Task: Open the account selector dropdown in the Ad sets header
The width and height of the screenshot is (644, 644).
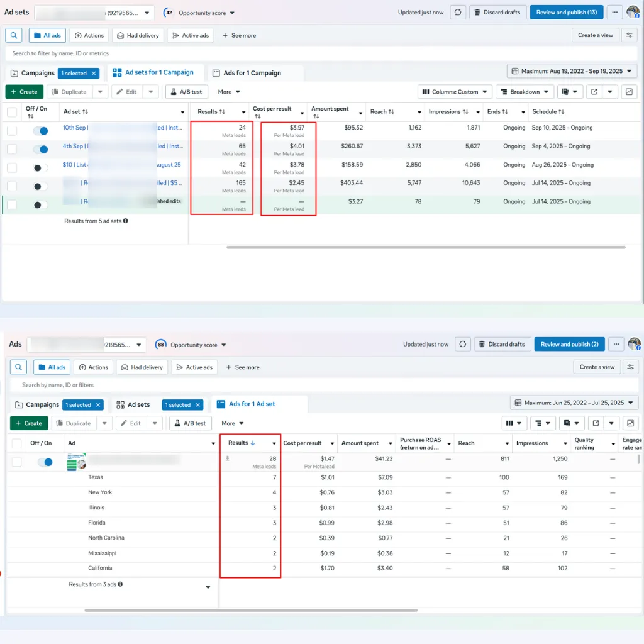Action: [94, 13]
